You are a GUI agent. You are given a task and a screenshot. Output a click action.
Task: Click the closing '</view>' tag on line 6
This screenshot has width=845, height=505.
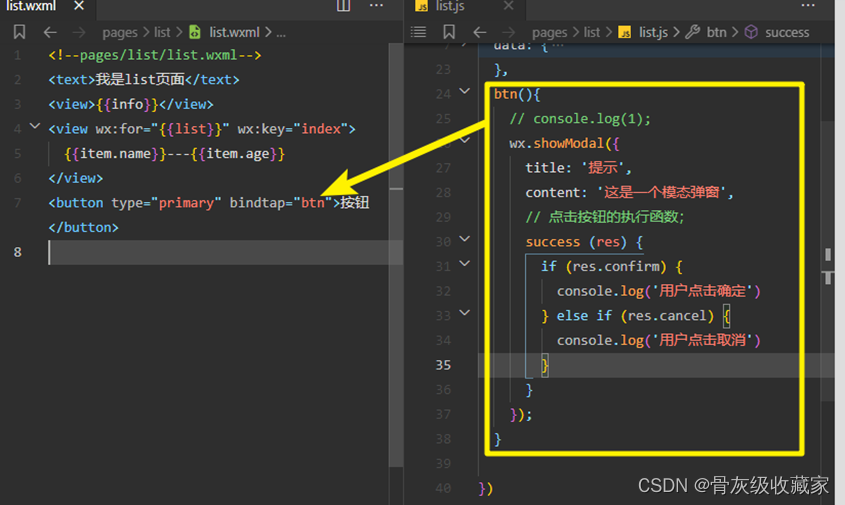click(75, 178)
